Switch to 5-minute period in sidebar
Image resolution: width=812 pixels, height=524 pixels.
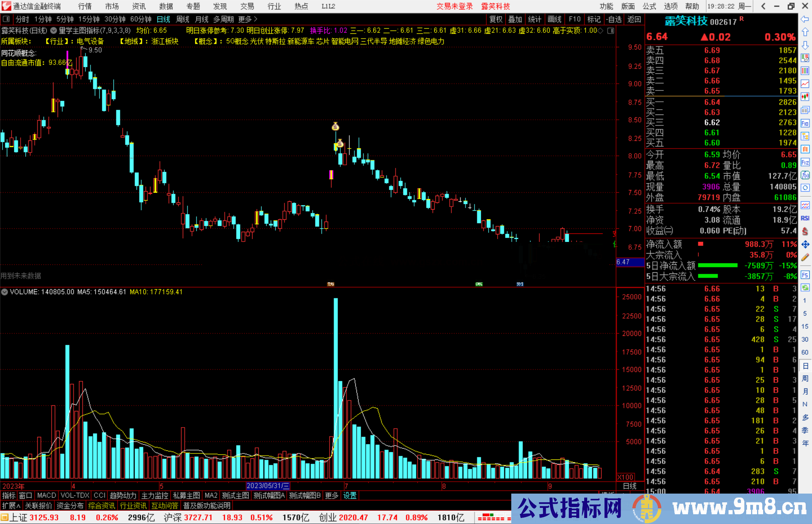[x=805, y=313]
